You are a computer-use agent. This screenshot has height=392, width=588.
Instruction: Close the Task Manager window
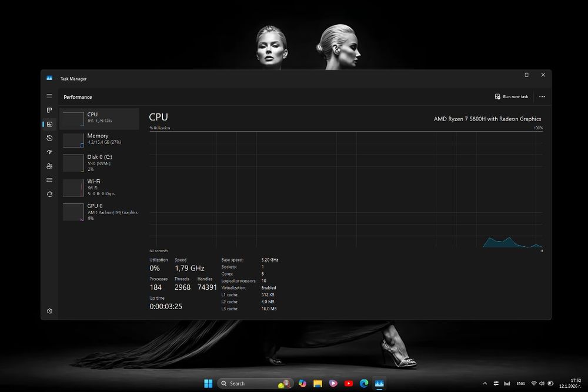543,75
